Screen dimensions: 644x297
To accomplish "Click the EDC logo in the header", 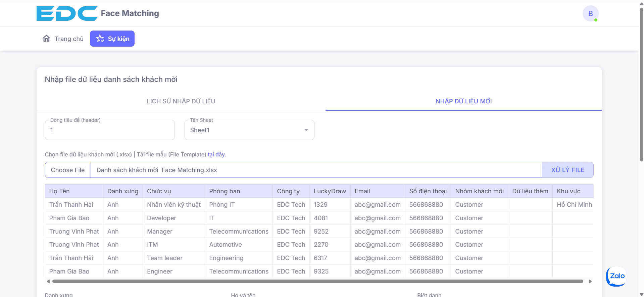I will (67, 13).
